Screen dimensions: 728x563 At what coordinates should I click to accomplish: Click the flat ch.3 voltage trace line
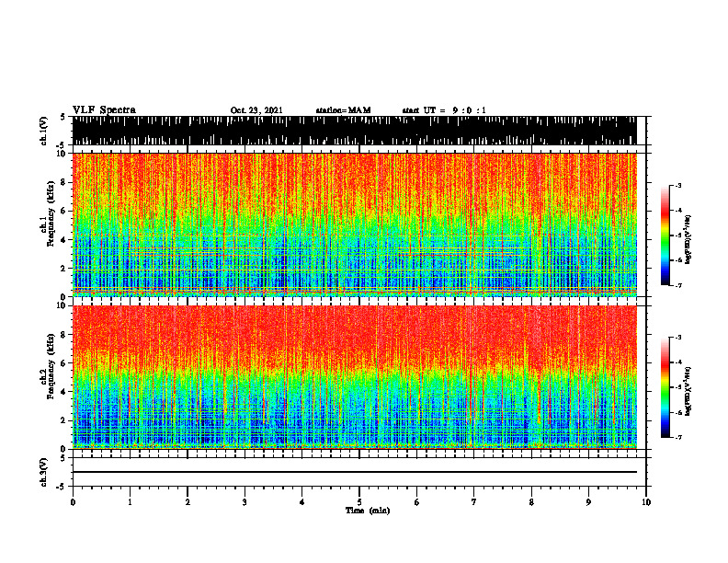355,472
